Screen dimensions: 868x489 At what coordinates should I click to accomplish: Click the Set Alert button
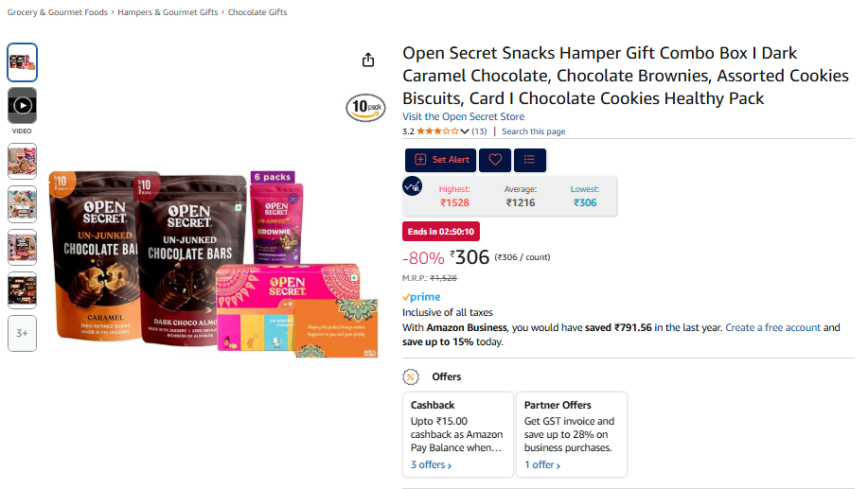pyautogui.click(x=441, y=160)
